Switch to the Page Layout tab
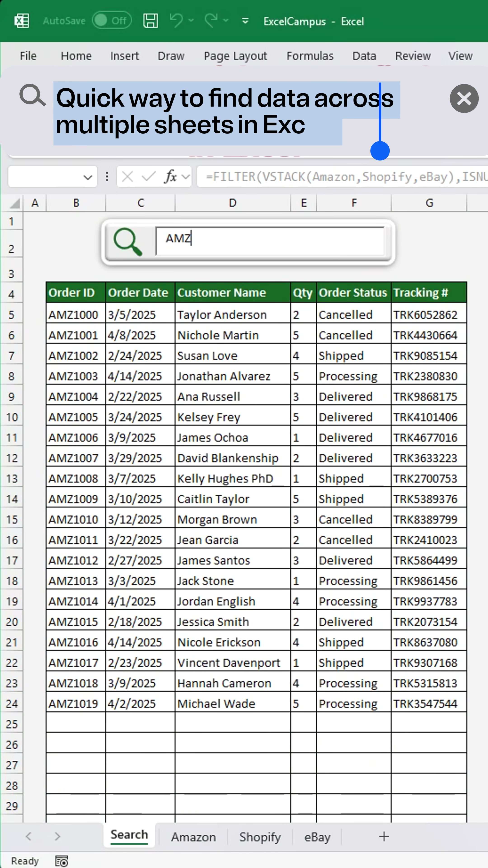Viewport: 488px width, 868px height. 235,56
